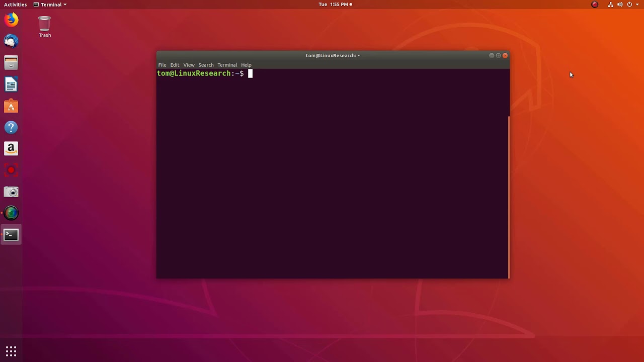
Task: Click the red screen recorder dock icon
Action: (x=11, y=170)
